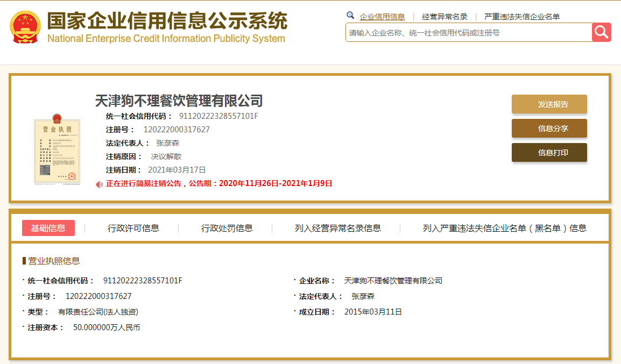Click the small magnifier beside 企业信用信息
The height and width of the screenshot is (364, 621).
pos(350,16)
